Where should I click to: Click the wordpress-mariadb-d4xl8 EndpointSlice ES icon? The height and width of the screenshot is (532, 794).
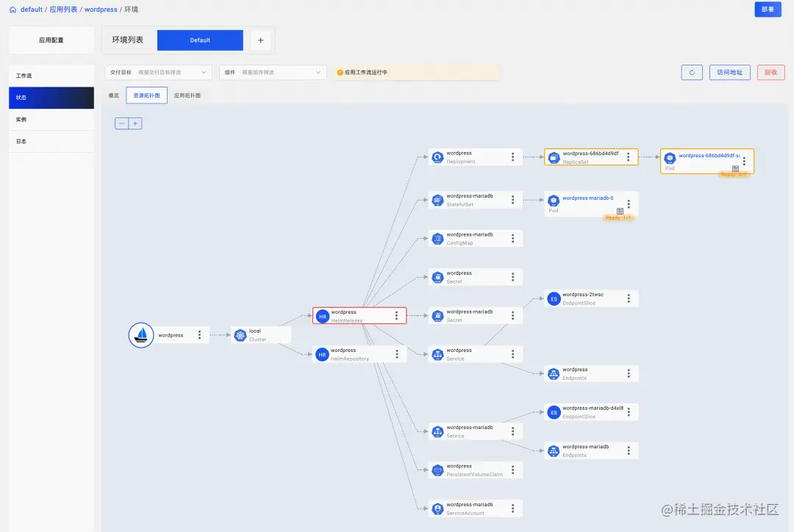554,412
